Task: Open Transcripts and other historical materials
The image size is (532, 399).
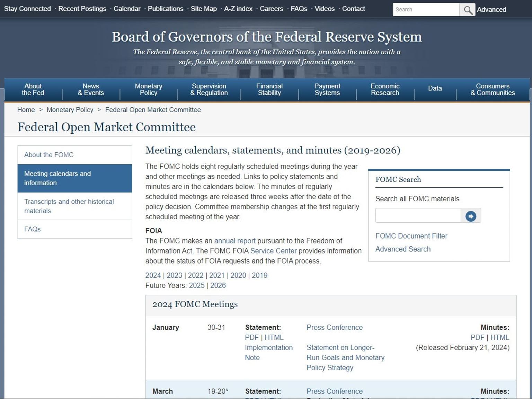Action: [75, 206]
